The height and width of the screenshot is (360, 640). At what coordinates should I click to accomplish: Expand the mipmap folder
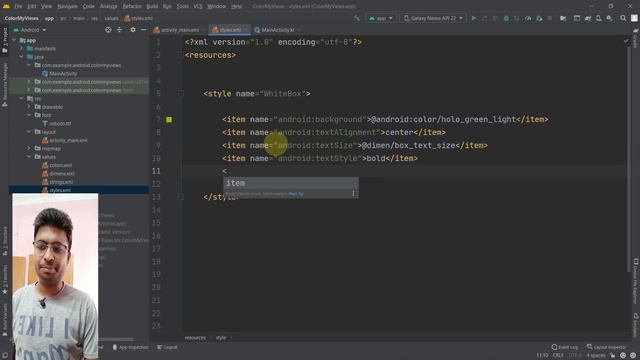click(29, 148)
